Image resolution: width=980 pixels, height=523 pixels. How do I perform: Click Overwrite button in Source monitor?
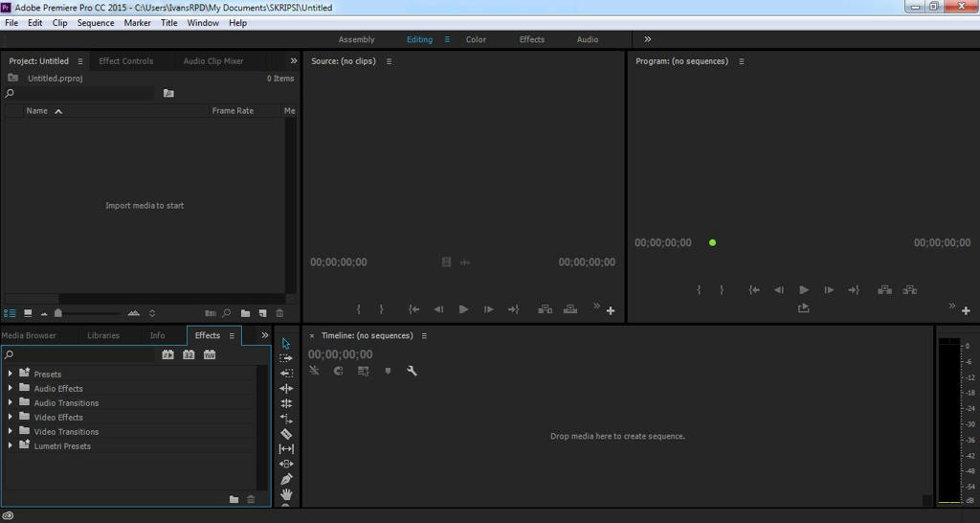[570, 309]
